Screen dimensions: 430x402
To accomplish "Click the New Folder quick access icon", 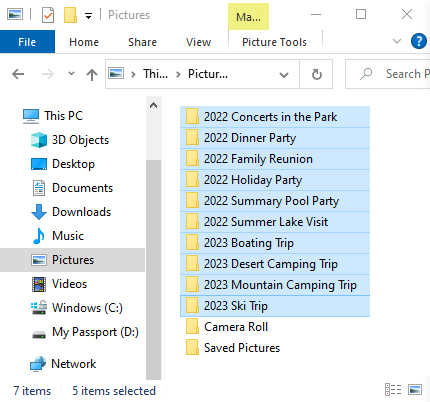I will tap(70, 15).
